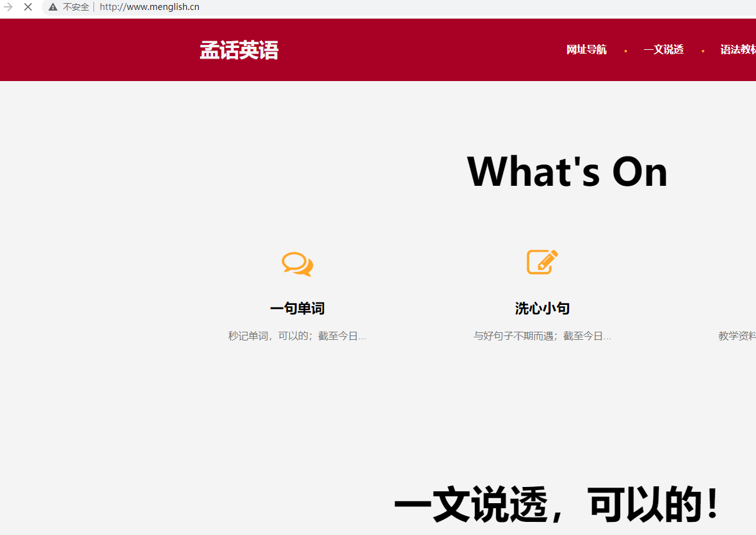Click the 与好句子不期而遇 description text
Viewport: 756px width, 535px height.
(x=542, y=336)
